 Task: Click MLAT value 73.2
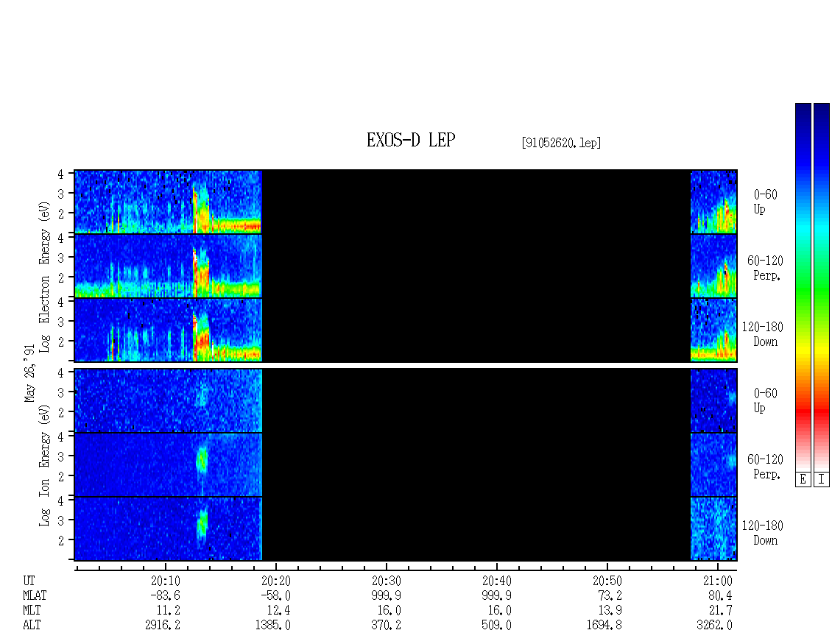tap(610, 595)
